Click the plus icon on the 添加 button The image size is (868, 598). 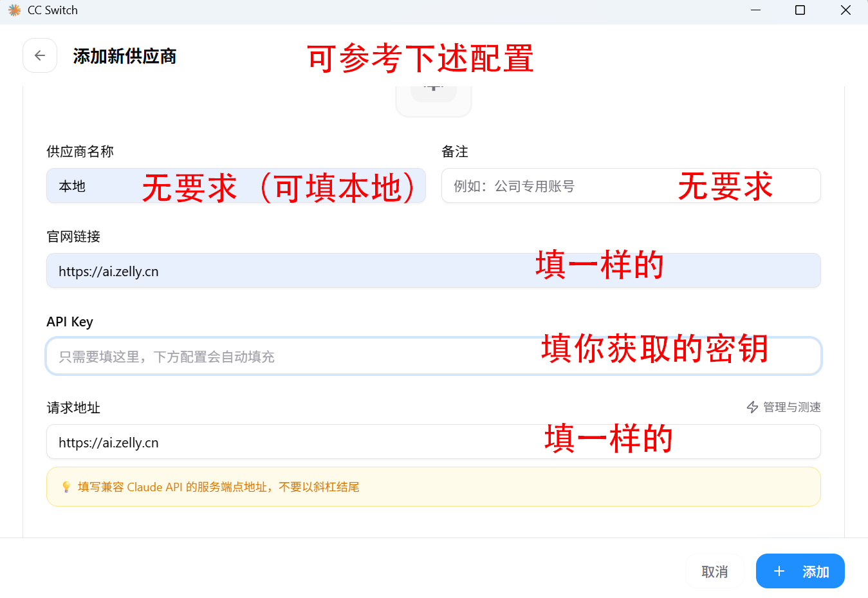779,572
